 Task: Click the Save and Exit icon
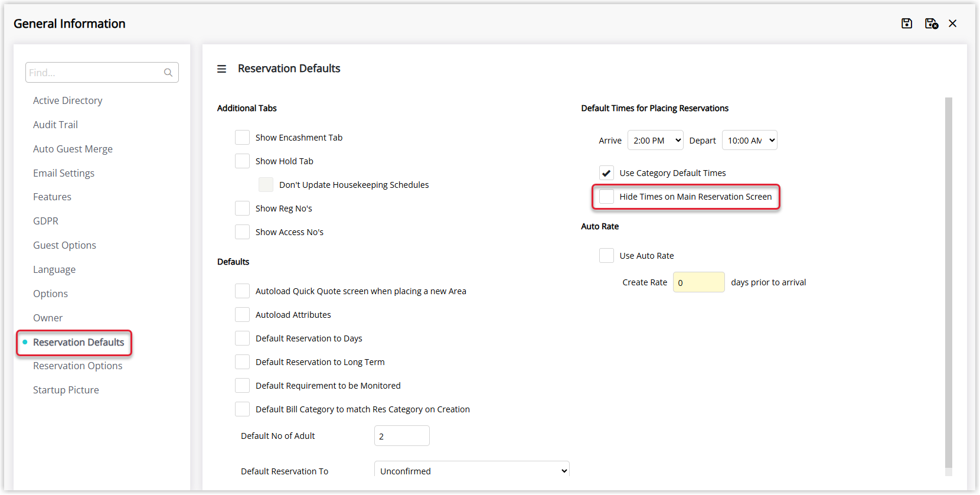(x=932, y=24)
